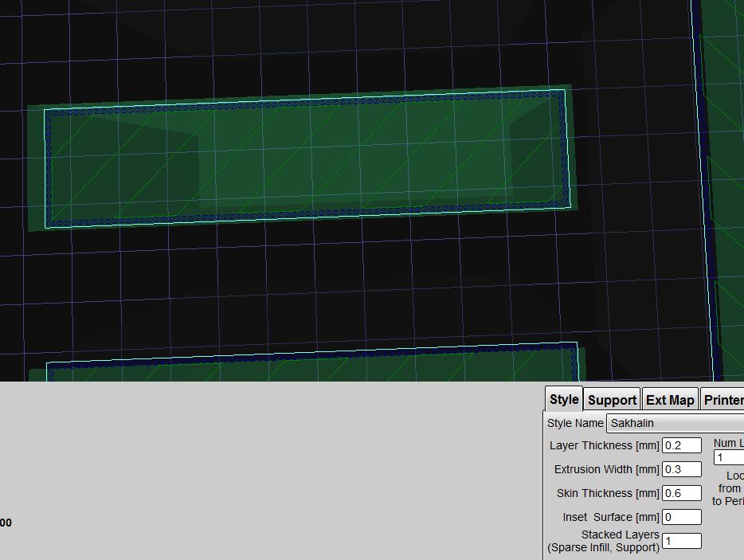Click the Layer Thickness [mm] label
744x560 pixels.
[604, 445]
